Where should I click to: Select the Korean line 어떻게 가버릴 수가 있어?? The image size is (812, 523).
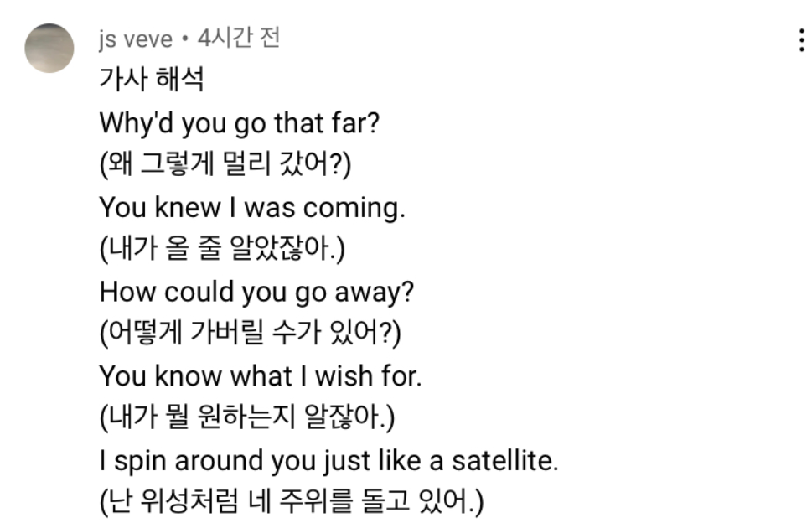[x=250, y=334]
